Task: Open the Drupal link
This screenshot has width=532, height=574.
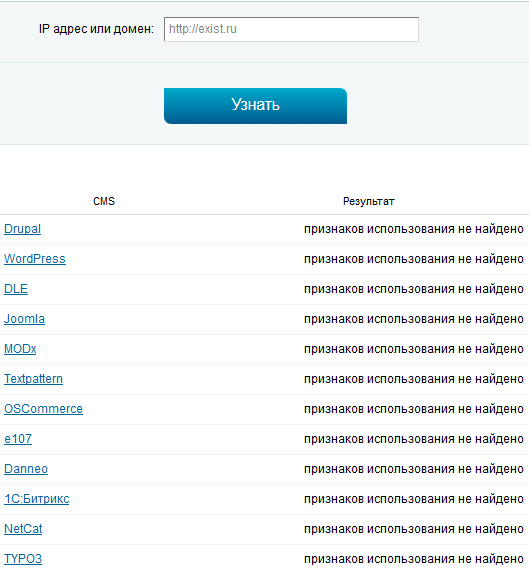Action: (22, 229)
